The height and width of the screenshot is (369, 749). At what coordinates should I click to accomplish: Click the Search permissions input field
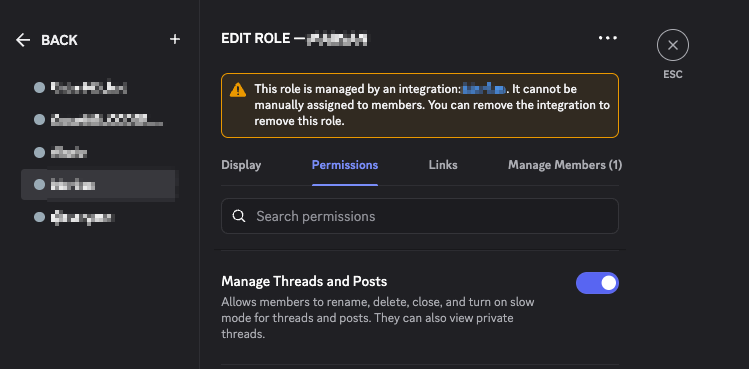click(x=420, y=216)
